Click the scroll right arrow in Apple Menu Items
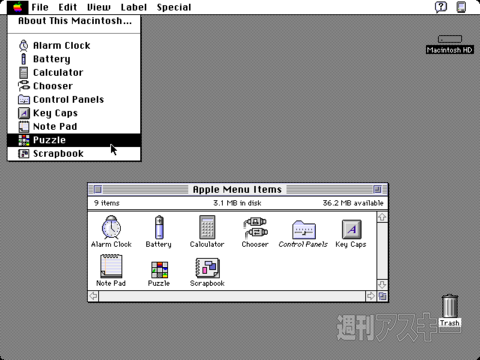This screenshot has height=360, width=480. point(371,296)
